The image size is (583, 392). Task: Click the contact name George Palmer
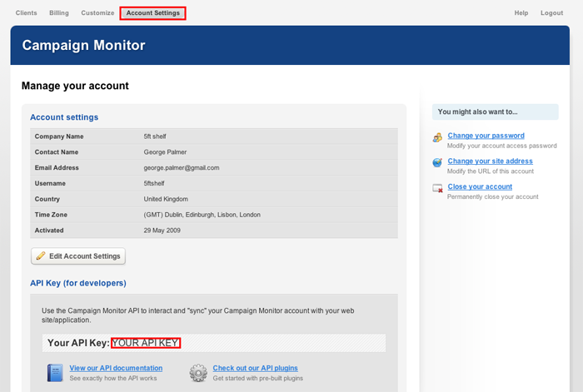click(x=165, y=152)
